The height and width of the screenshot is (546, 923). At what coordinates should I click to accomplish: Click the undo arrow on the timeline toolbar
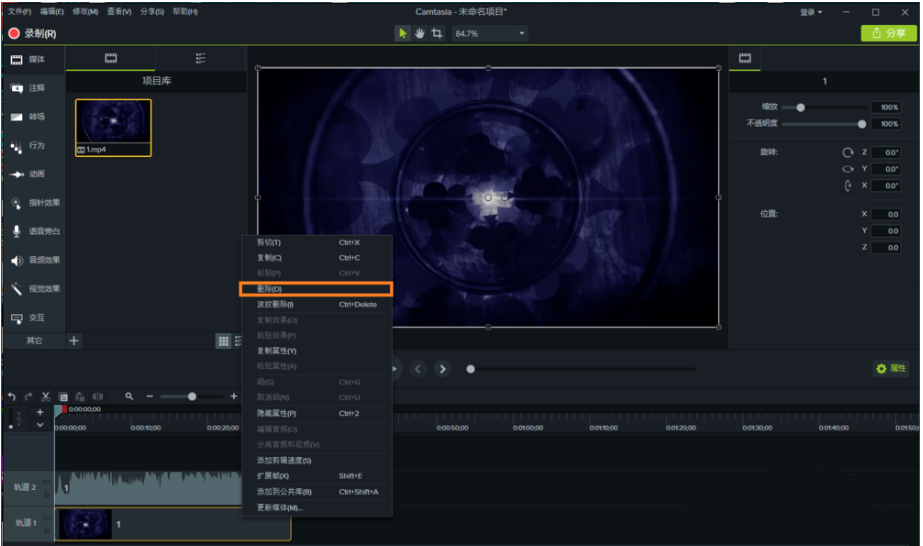pyautogui.click(x=12, y=397)
